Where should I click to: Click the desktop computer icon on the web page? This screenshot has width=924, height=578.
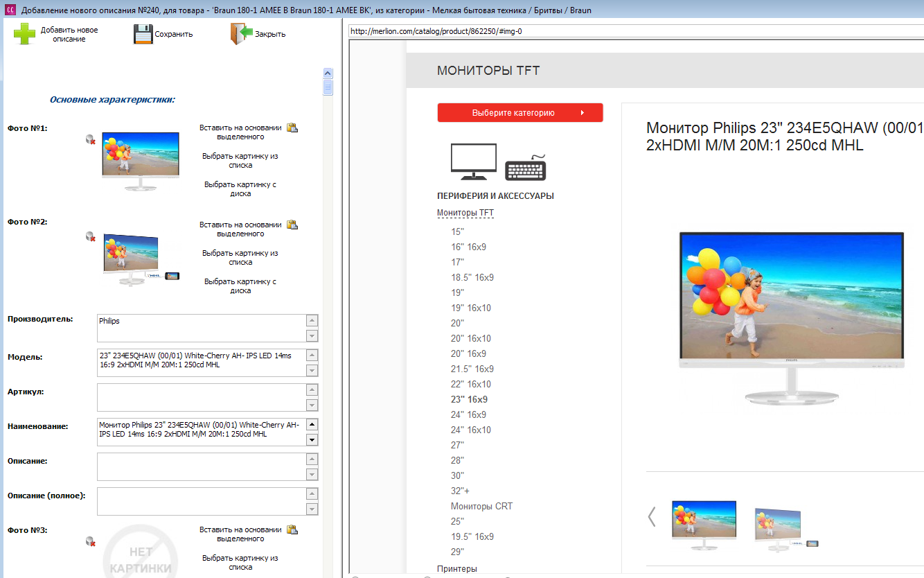(474, 161)
